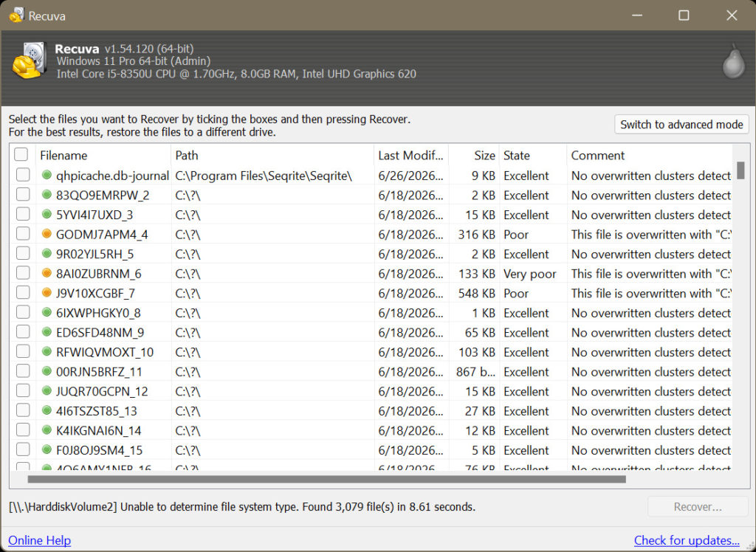This screenshot has width=756, height=552.
Task: Sort the list by the Filename column
Action: [x=103, y=155]
